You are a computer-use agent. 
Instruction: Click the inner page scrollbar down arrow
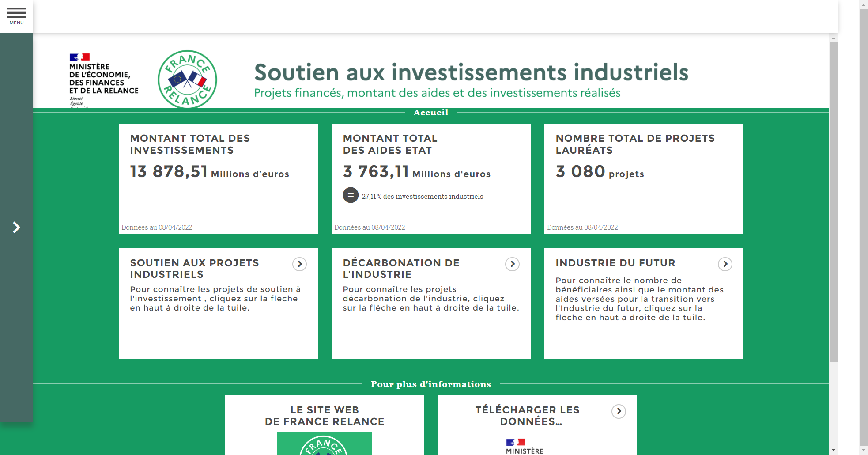coord(834,450)
